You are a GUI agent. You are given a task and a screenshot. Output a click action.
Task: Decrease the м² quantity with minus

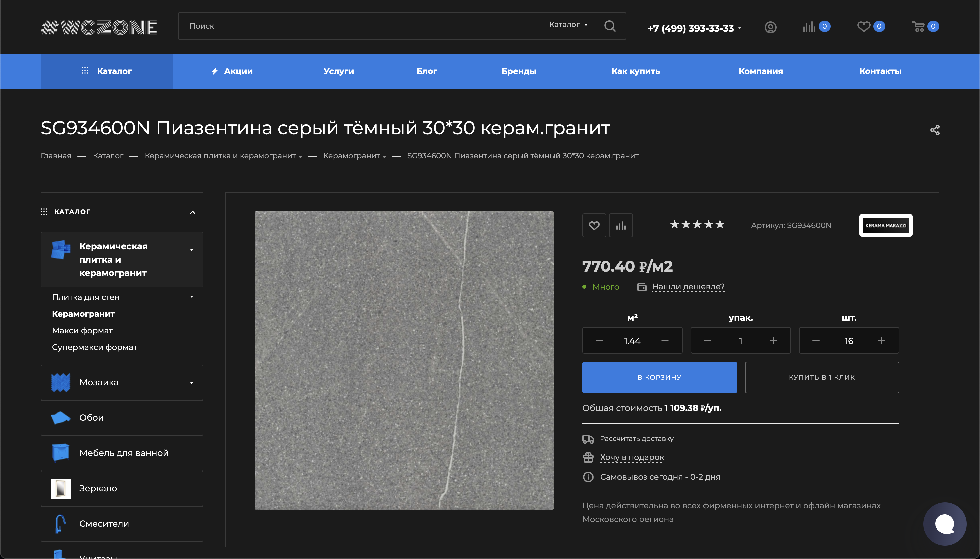point(599,340)
